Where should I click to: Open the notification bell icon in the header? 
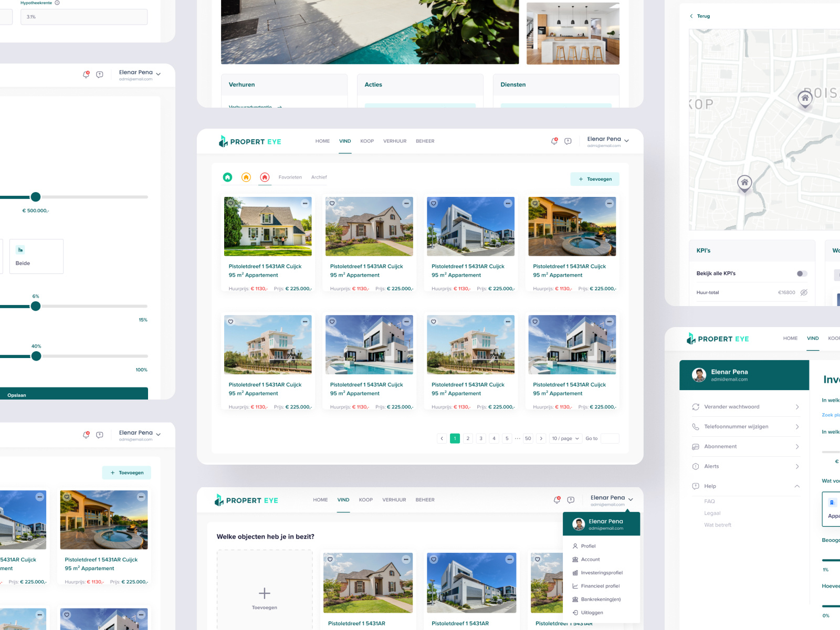553,141
